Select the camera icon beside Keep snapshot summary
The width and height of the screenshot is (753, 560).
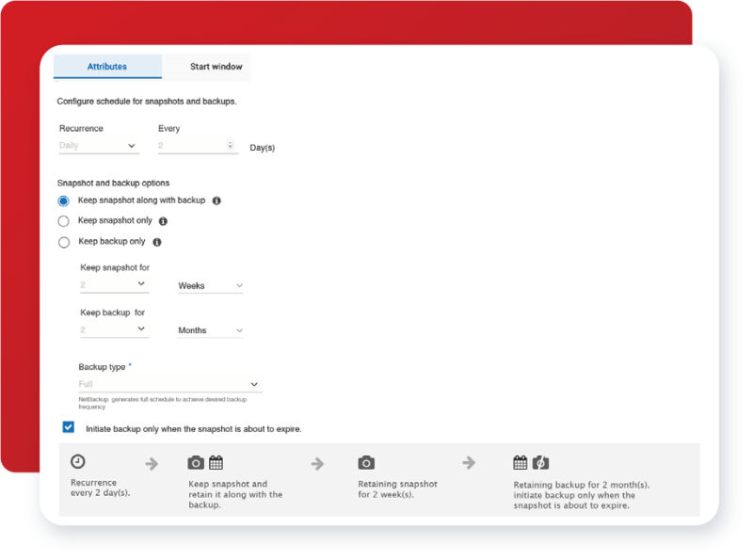[197, 461]
